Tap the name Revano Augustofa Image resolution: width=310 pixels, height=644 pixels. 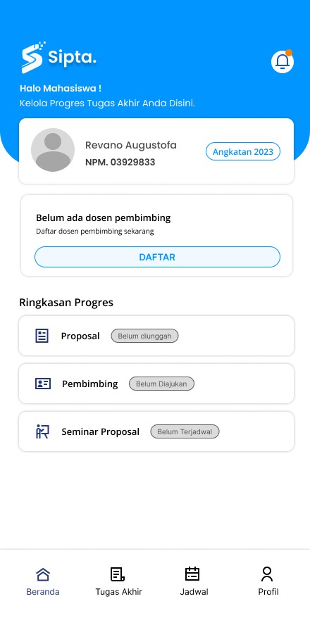131,146
